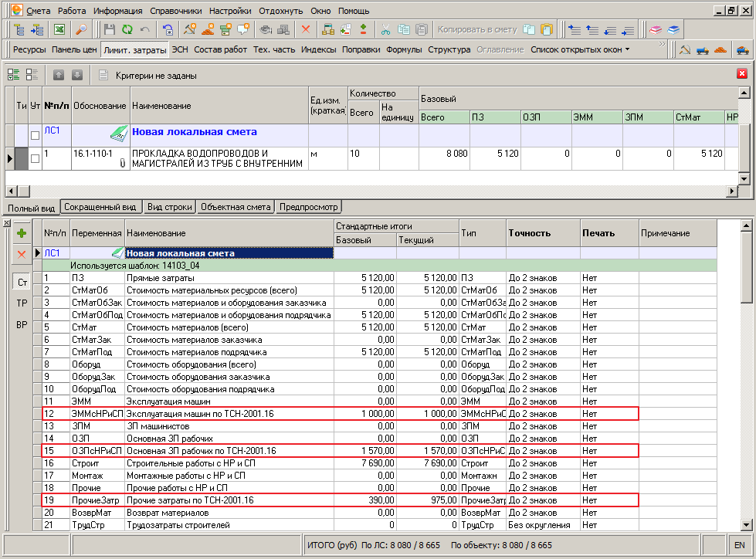This screenshot has height=559, width=756.
Task: Open the Работа menu
Action: (72, 11)
